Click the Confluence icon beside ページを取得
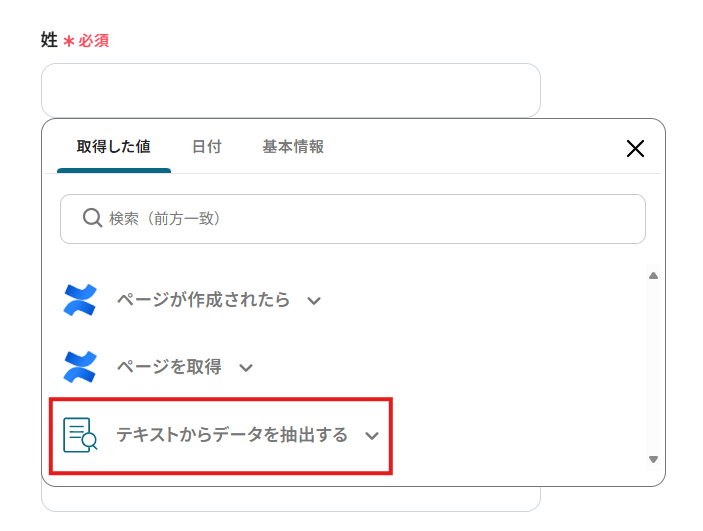The height and width of the screenshot is (531, 703). pos(79,367)
